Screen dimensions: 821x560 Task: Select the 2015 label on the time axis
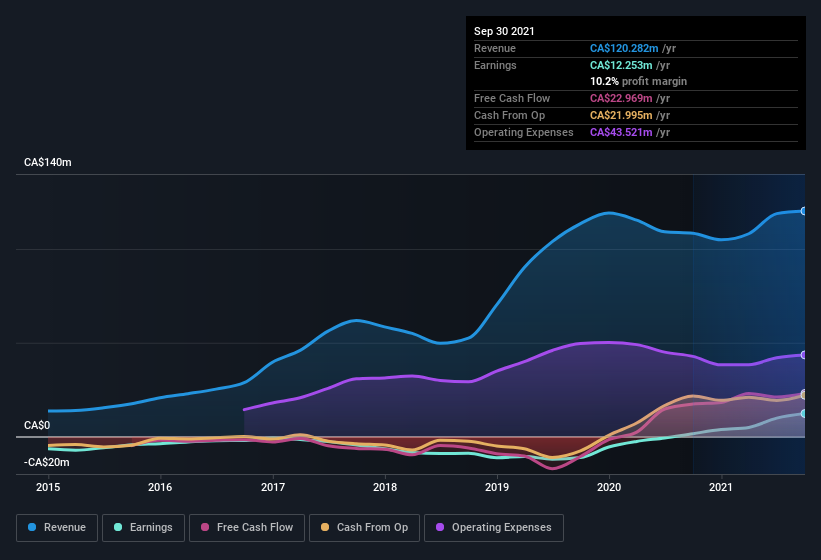pyautogui.click(x=48, y=488)
